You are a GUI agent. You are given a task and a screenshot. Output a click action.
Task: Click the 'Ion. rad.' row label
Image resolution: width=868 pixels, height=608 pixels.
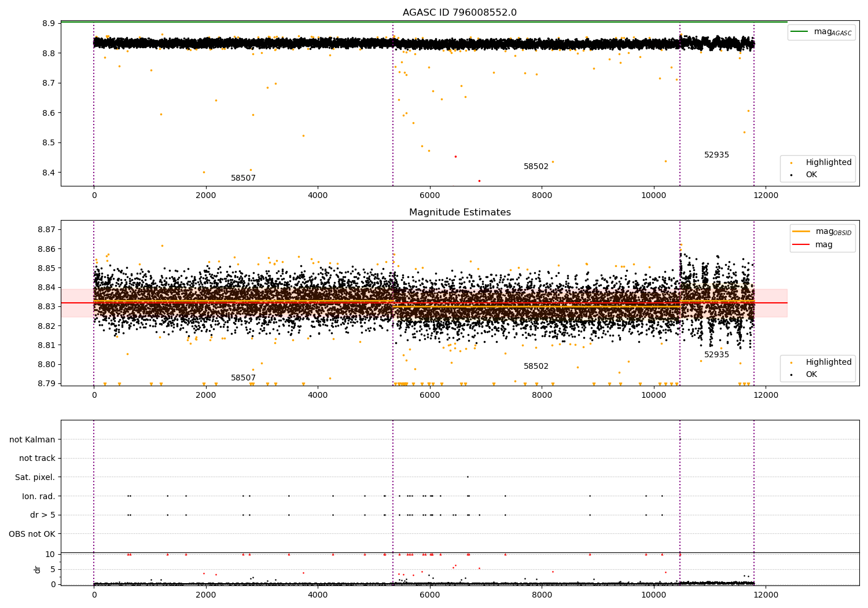tap(39, 496)
